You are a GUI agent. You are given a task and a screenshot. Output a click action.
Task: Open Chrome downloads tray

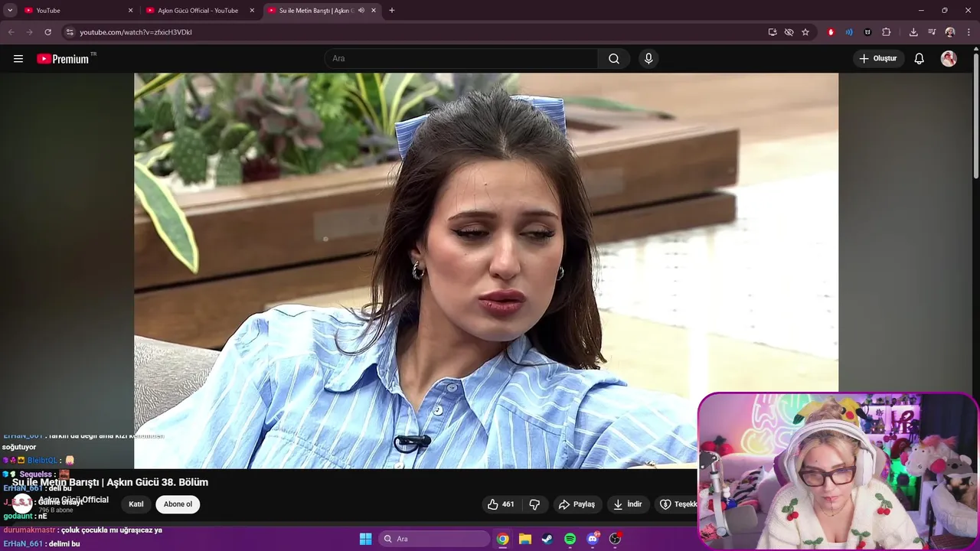pyautogui.click(x=913, y=32)
